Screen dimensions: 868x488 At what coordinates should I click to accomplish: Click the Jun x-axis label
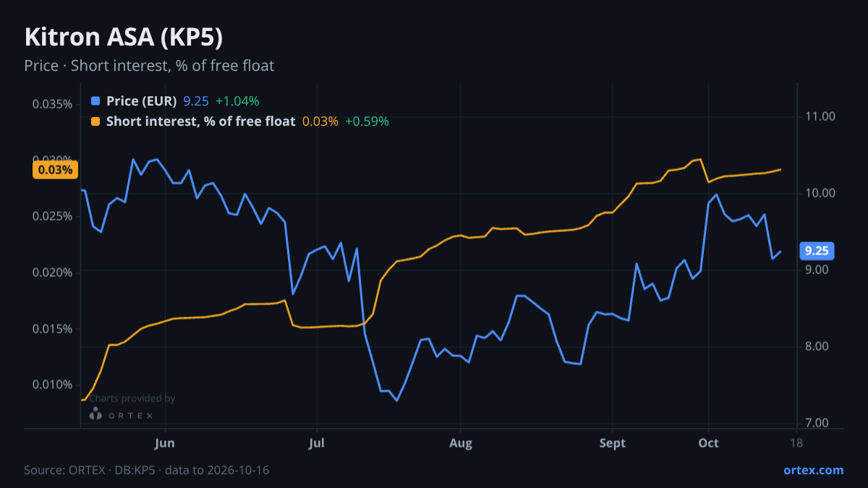166,442
